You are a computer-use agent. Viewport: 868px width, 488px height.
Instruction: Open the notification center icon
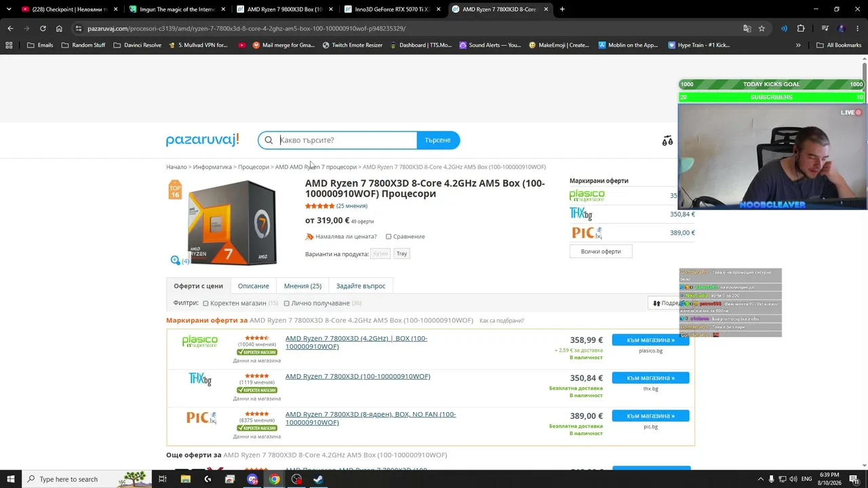point(854,479)
